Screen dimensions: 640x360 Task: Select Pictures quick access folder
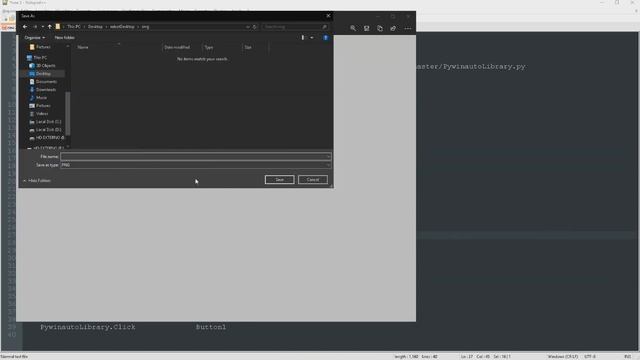pyautogui.click(x=43, y=47)
